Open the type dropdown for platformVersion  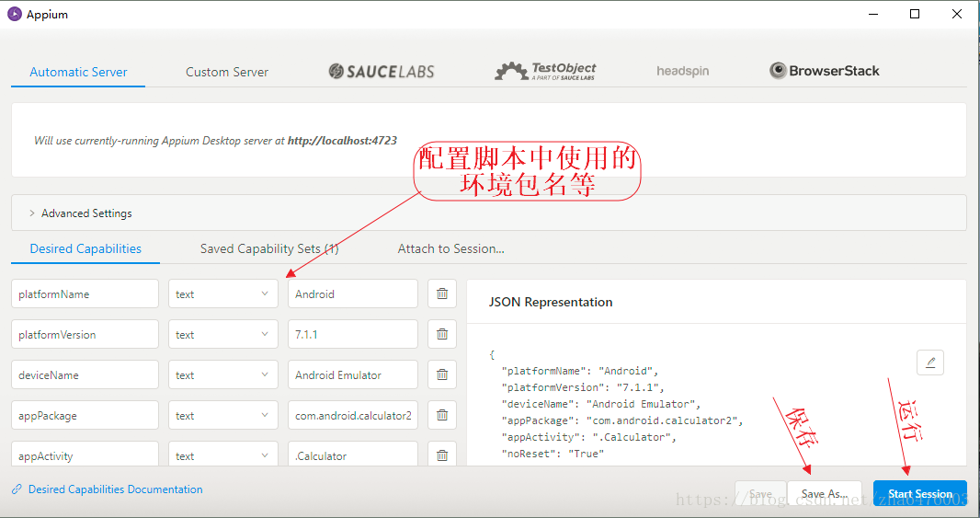point(223,334)
